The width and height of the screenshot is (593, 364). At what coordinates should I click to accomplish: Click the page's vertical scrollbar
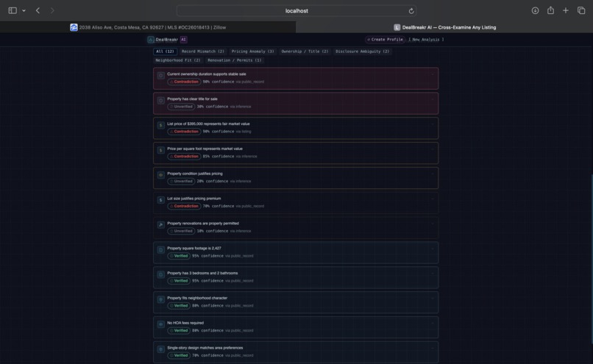coord(592,259)
